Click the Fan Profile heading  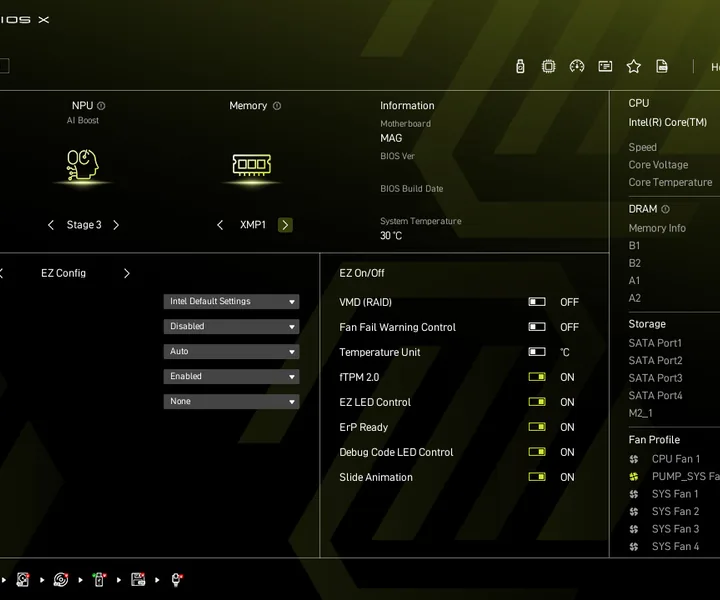pos(654,440)
